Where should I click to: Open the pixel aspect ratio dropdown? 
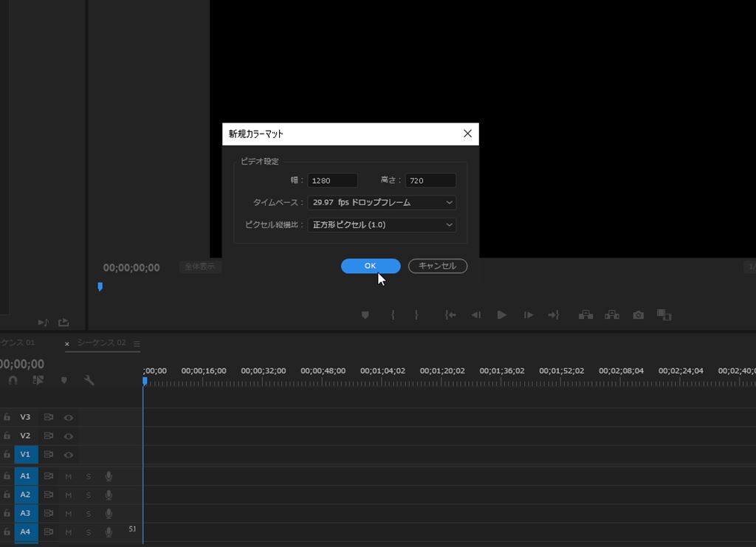point(382,224)
